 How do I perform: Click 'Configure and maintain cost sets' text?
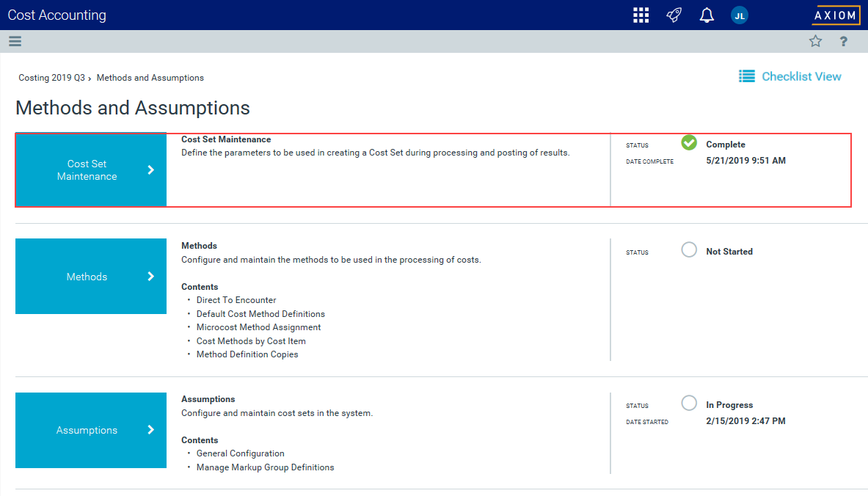tap(277, 413)
